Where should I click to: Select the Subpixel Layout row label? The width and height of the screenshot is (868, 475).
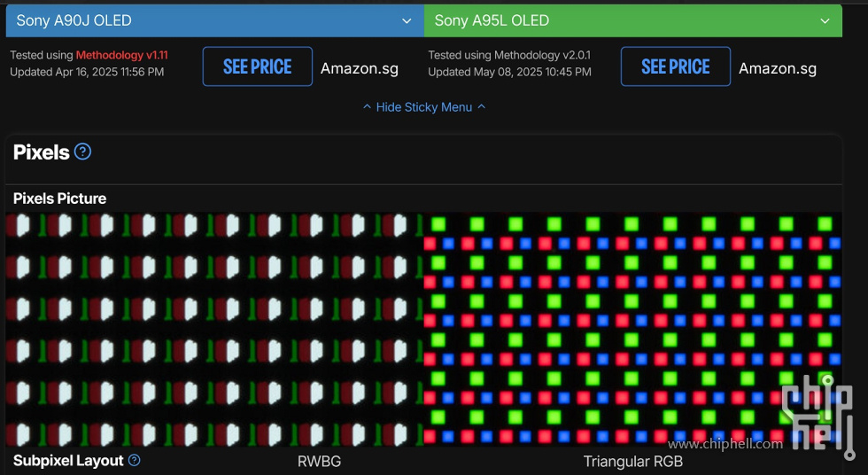coord(68,461)
